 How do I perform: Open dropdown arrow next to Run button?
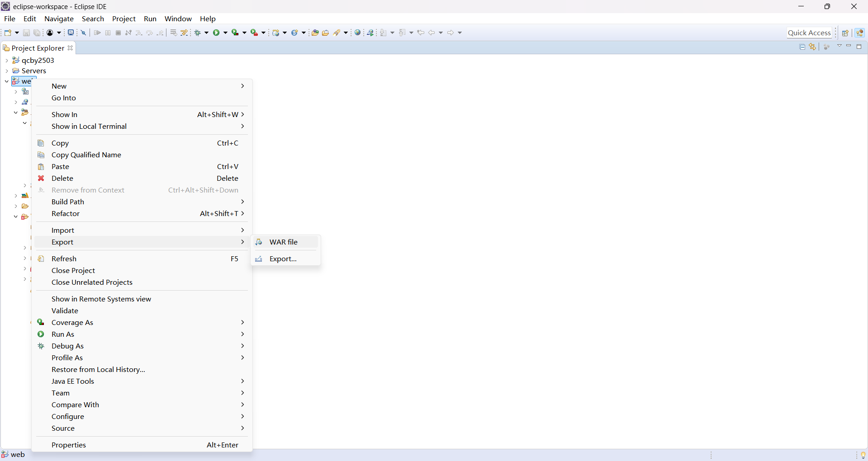point(225,33)
